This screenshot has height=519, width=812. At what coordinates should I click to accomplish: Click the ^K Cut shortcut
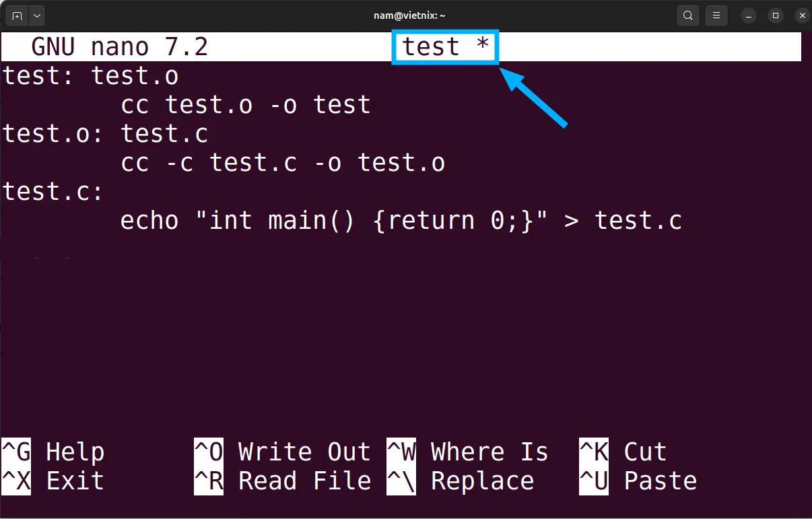(623, 452)
